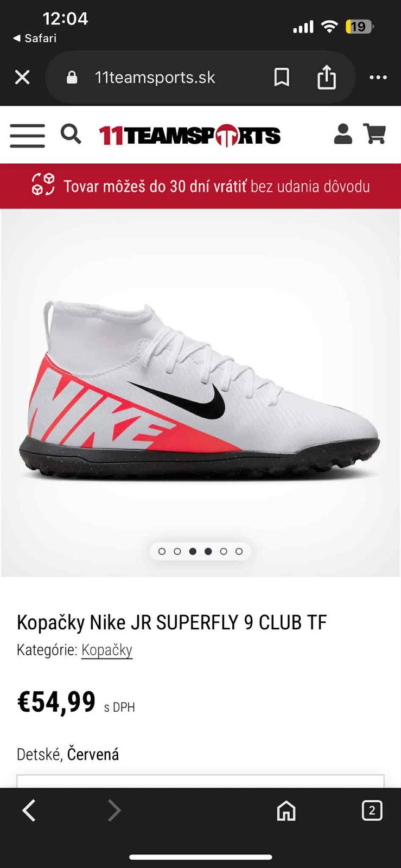Open the user account icon

click(x=343, y=133)
